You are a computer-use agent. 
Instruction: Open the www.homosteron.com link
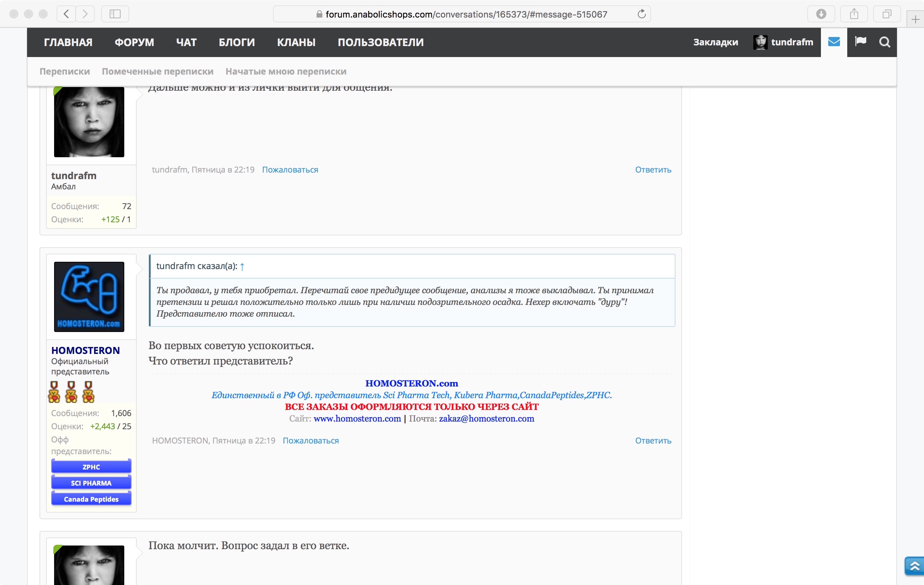click(357, 418)
